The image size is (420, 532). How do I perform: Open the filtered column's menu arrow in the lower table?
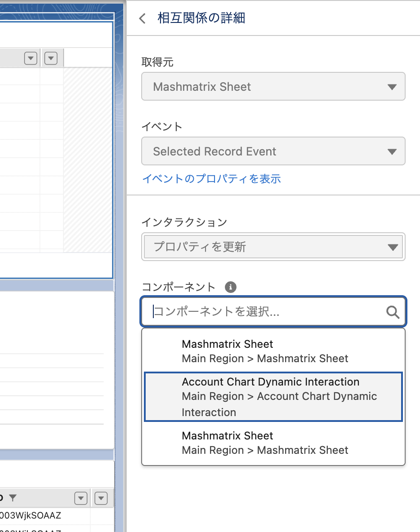coord(81,498)
